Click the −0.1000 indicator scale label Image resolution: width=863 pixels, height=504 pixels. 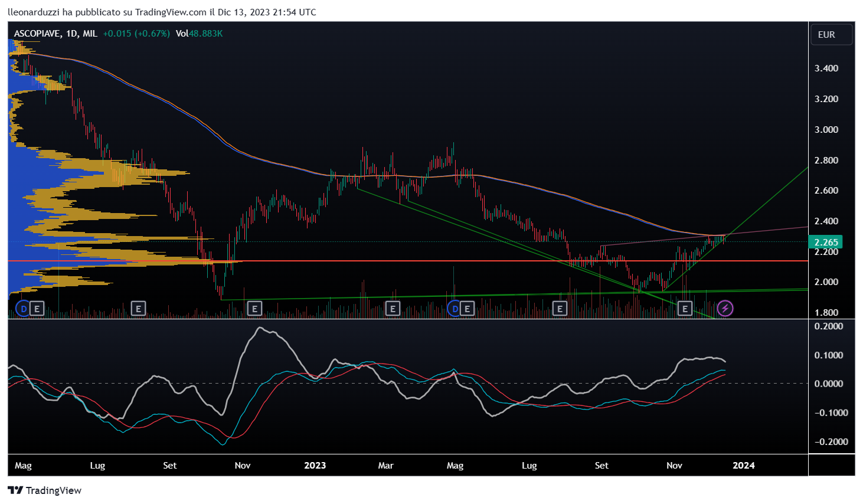coord(832,413)
